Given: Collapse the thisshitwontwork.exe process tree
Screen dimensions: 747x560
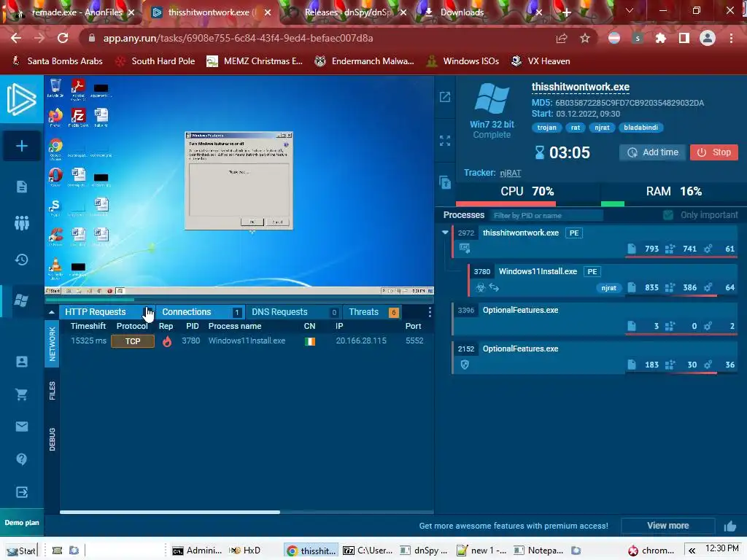Looking at the screenshot, I should click(x=445, y=233).
